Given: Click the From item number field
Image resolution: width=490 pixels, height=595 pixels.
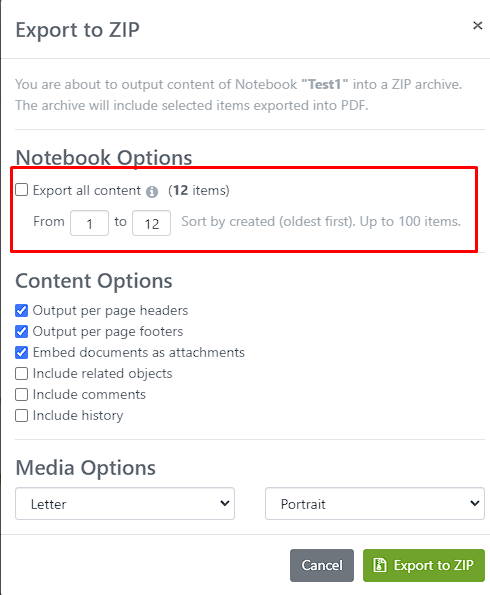Looking at the screenshot, I should (90, 223).
